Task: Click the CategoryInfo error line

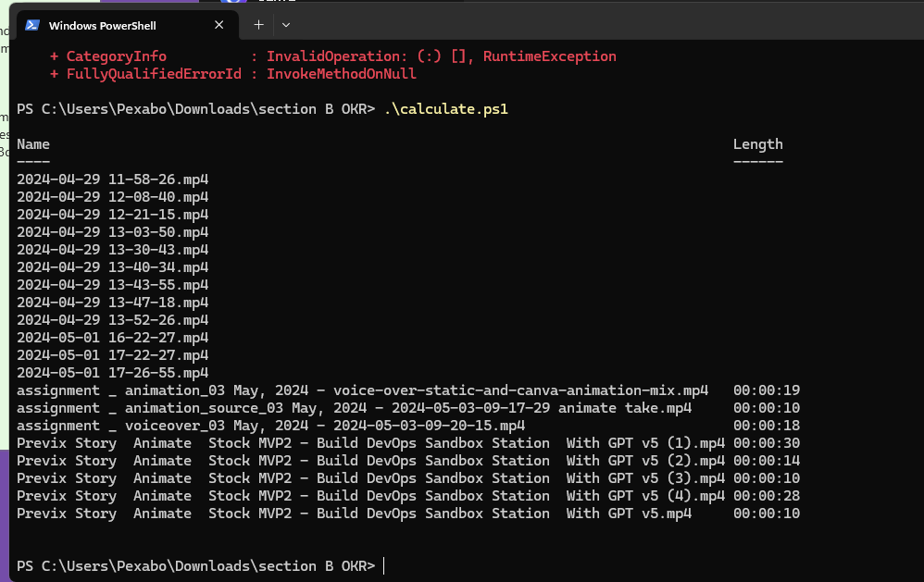Action: (333, 56)
